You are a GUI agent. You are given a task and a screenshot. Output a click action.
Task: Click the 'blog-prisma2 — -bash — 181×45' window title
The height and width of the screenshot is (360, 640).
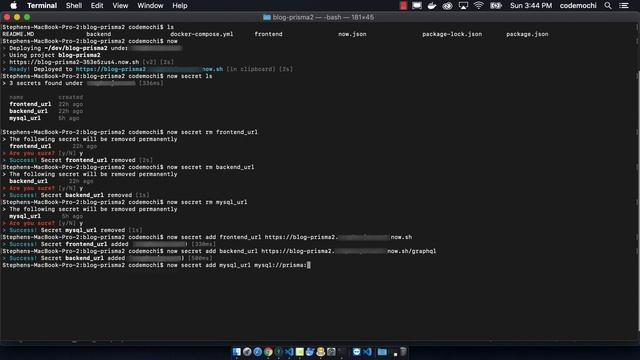click(323, 17)
